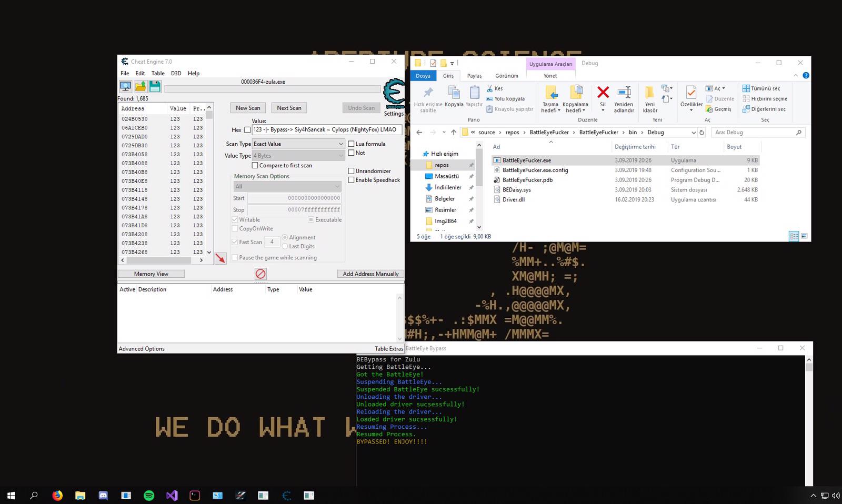Click the BattleEye Bypass console scrollbar
842x504 pixels.
click(x=809, y=421)
